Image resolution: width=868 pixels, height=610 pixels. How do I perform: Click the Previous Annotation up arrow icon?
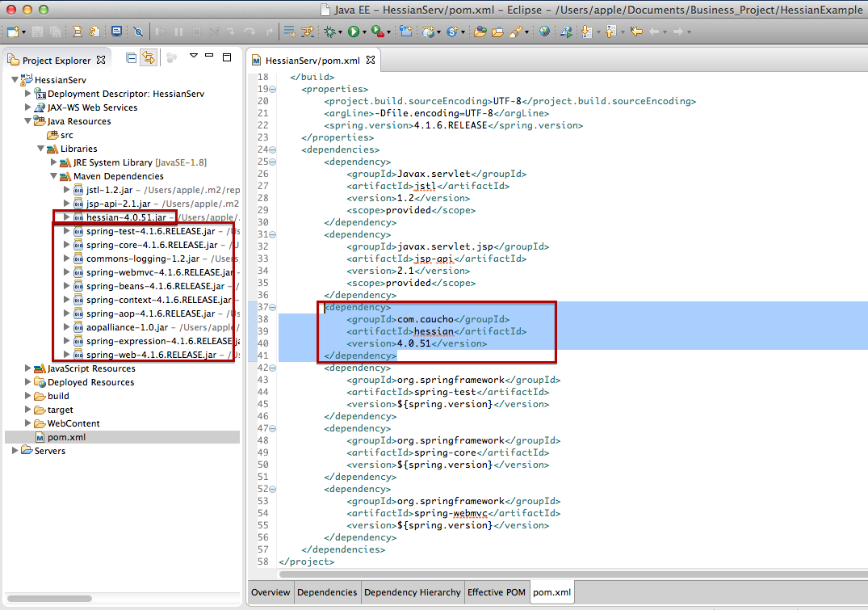click(610, 32)
